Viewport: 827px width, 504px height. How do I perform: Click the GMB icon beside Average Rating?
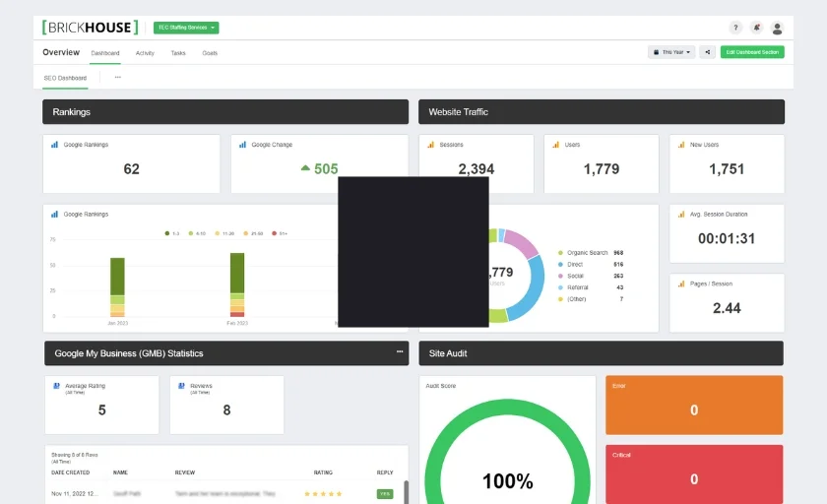56,386
